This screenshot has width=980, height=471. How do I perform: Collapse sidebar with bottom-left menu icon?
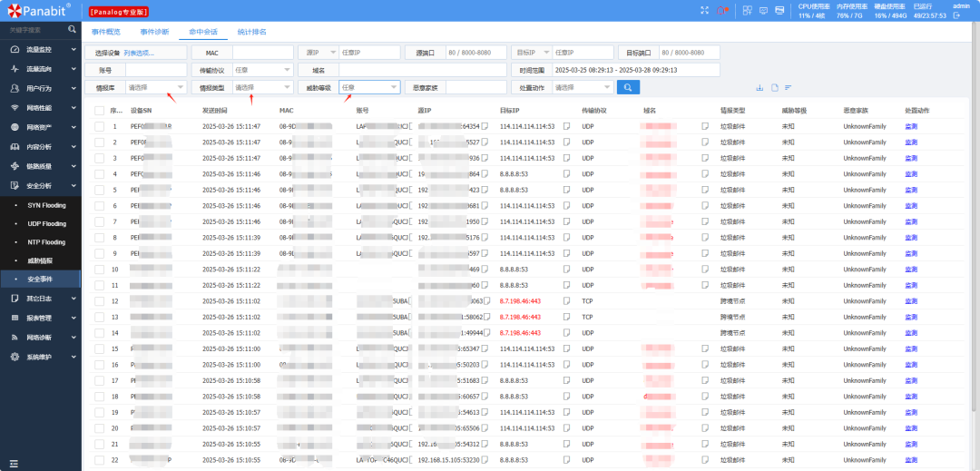14,464
